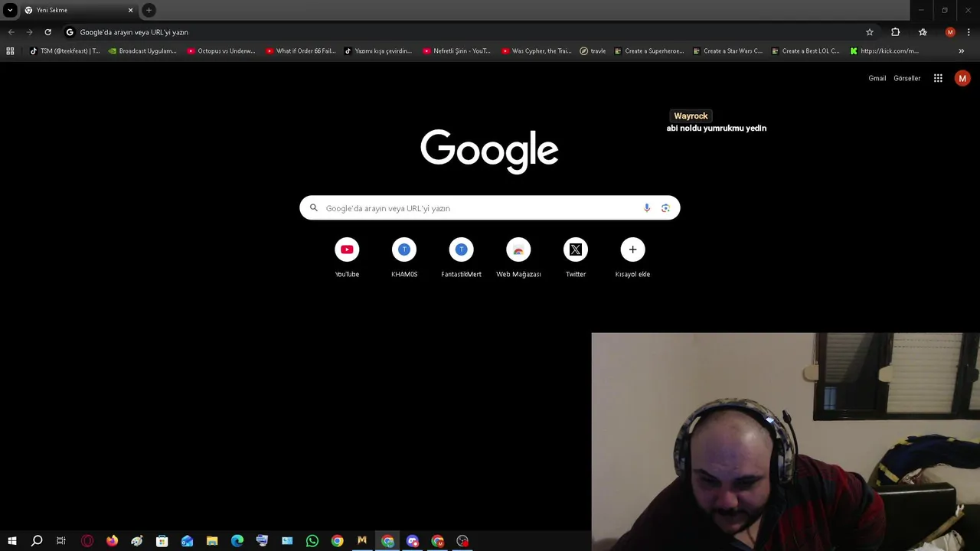Search by image with the Lens icon
Image resolution: width=980 pixels, height=551 pixels.
(665, 208)
